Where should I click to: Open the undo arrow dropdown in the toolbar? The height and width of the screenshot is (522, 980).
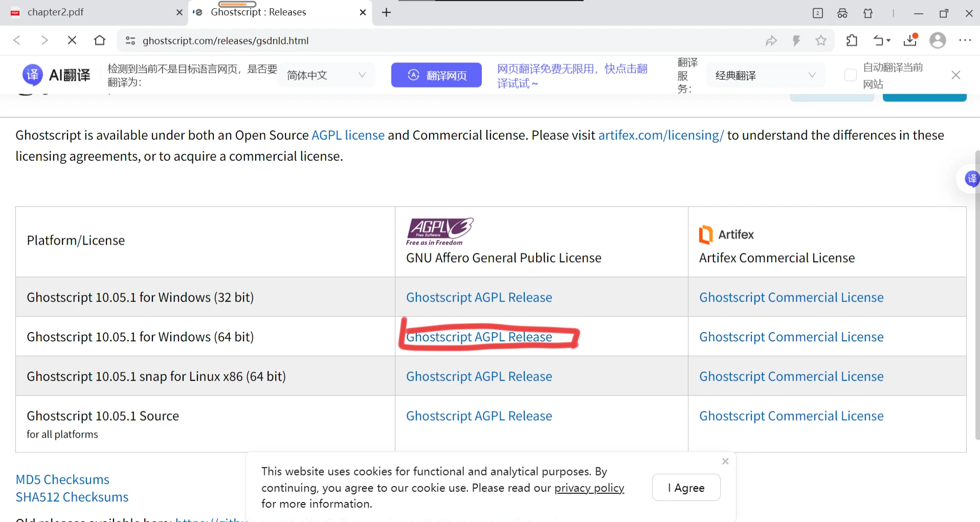point(881,40)
